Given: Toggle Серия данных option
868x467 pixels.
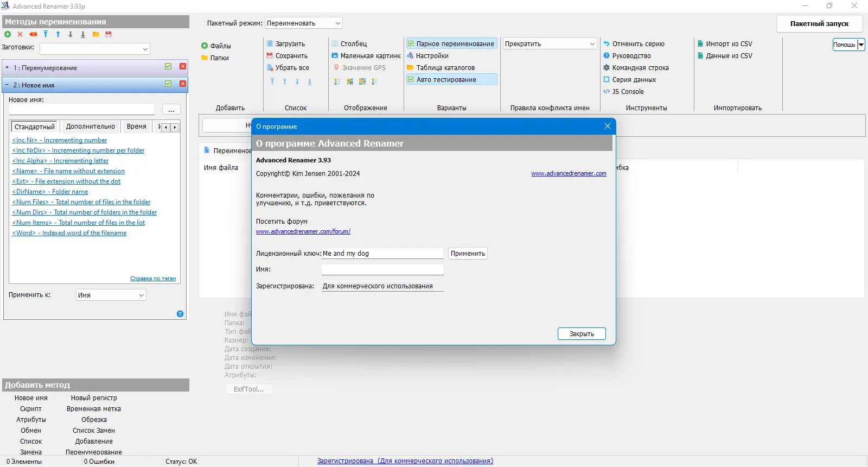Looking at the screenshot, I should (630, 80).
